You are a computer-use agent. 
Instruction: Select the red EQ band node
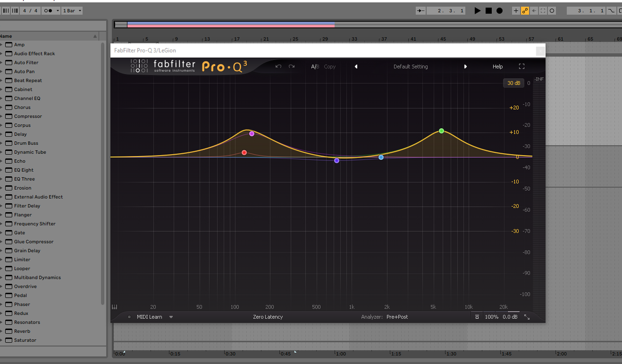[x=244, y=152]
